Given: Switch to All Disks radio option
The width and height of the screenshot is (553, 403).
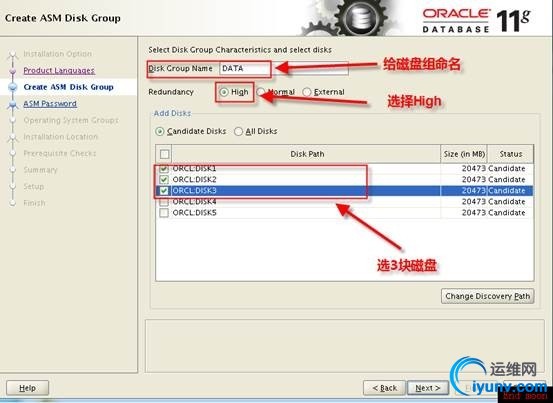Looking at the screenshot, I should coord(238,132).
